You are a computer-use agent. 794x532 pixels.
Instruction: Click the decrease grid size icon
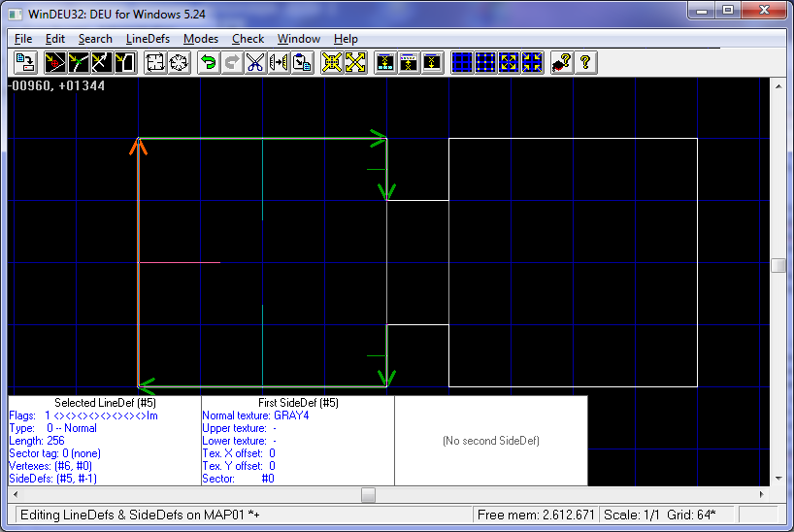(532, 63)
